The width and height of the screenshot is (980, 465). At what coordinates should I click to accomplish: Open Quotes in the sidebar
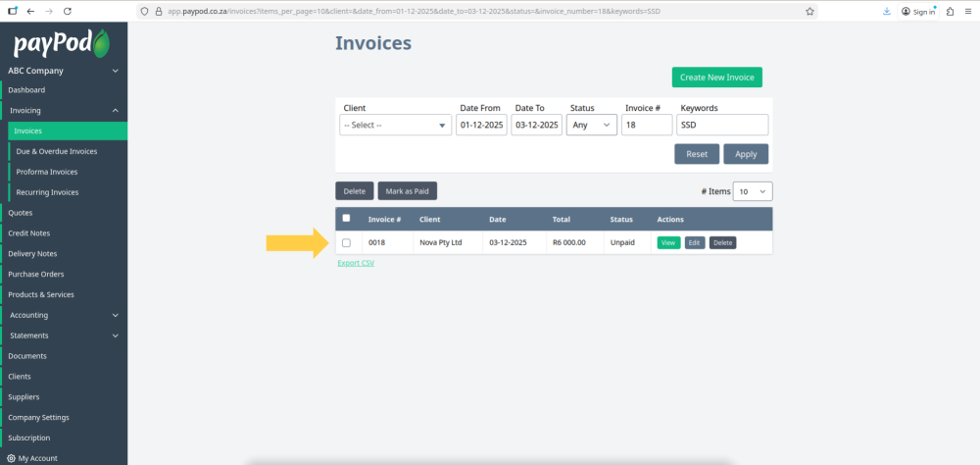point(20,213)
